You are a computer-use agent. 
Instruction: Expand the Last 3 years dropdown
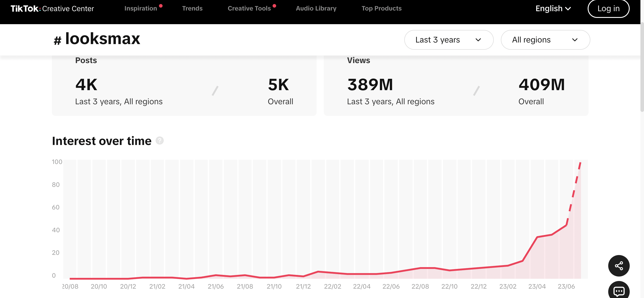click(x=449, y=40)
